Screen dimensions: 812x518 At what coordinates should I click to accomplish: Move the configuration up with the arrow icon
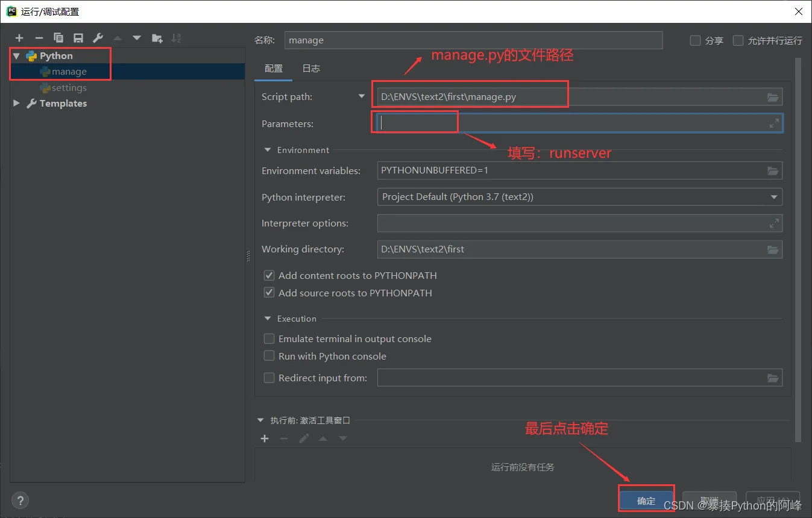pyautogui.click(x=118, y=38)
